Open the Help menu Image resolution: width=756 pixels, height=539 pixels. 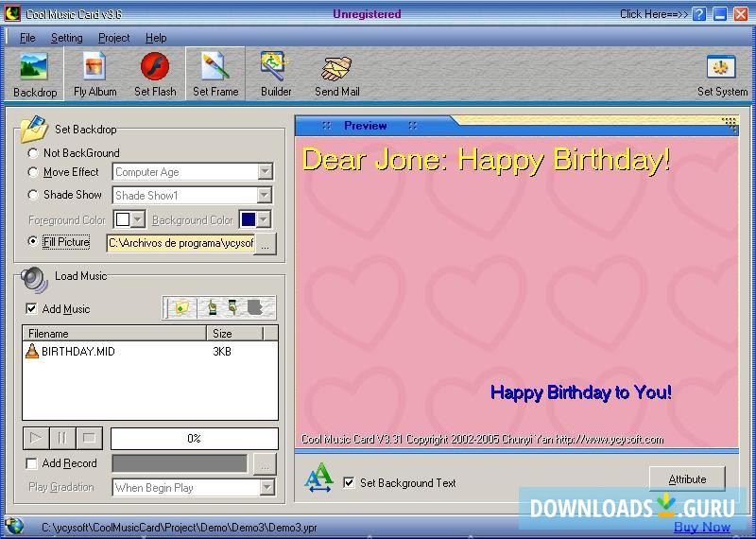click(x=156, y=38)
